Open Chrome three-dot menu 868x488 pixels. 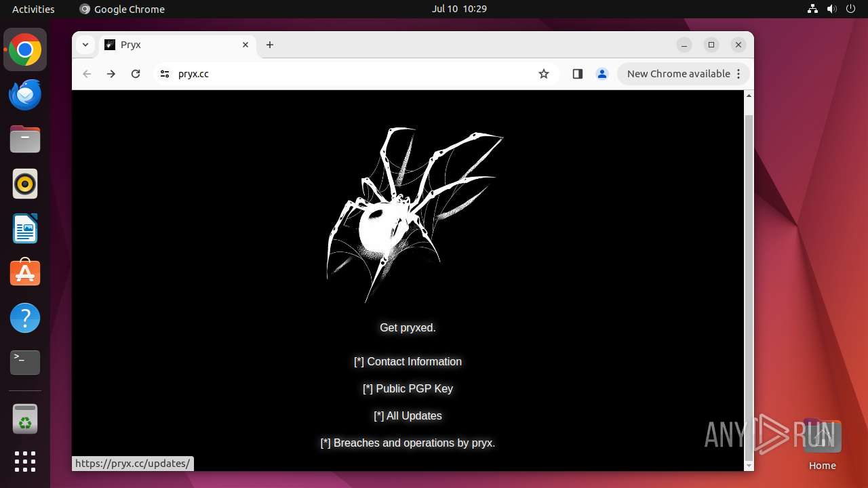(739, 74)
